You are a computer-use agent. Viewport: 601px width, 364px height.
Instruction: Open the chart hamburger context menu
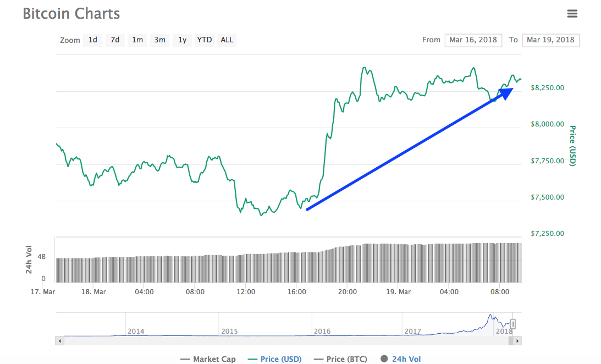pos(572,14)
